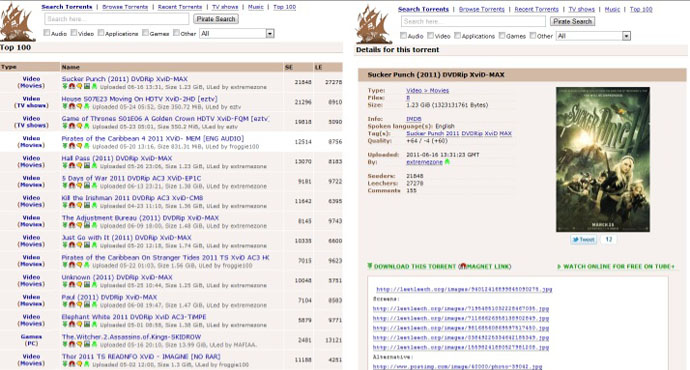Click the Pirate Bay ship logo on details page

[374, 24]
